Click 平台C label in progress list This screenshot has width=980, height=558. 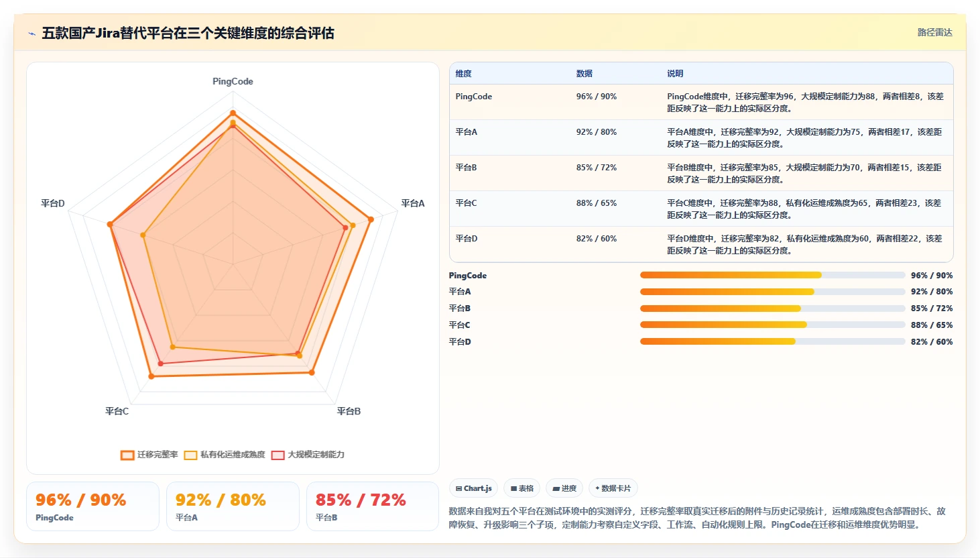pyautogui.click(x=460, y=325)
